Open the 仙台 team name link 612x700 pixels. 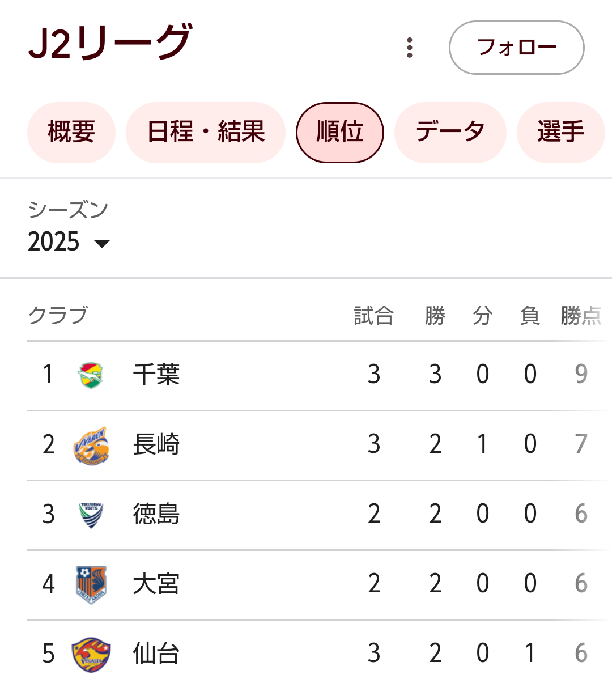[x=156, y=654]
